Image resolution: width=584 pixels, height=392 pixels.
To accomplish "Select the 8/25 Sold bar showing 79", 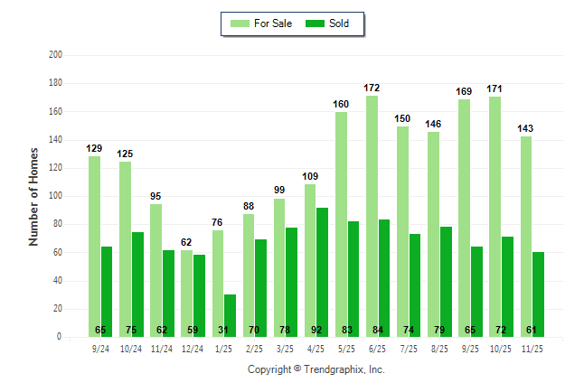I will [446, 281].
